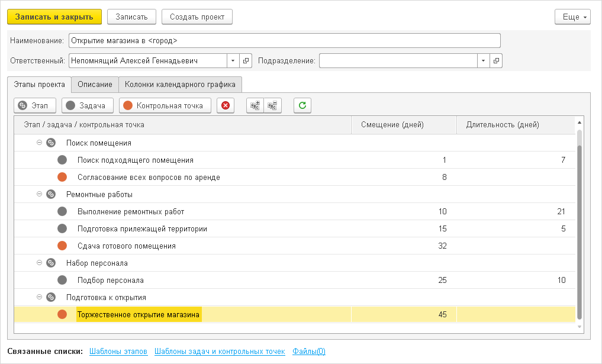
Task: Collapse the Ремонтные работы stage
Action: click(x=40, y=194)
